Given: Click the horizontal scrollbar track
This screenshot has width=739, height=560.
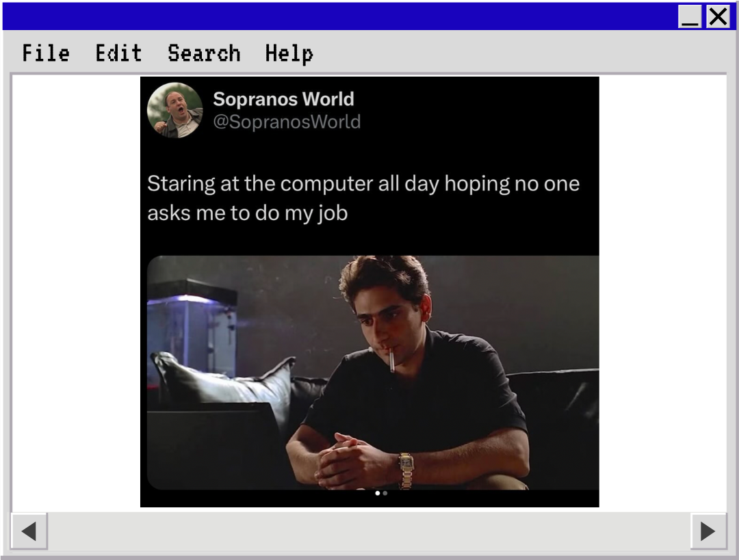Looking at the screenshot, I should tap(369, 531).
